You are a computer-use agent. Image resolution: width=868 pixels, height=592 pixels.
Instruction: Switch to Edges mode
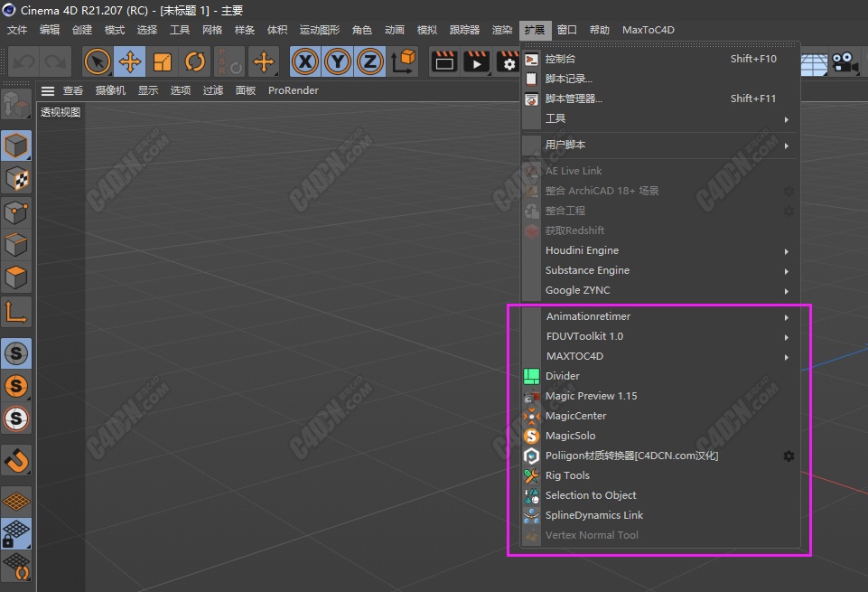[16, 244]
